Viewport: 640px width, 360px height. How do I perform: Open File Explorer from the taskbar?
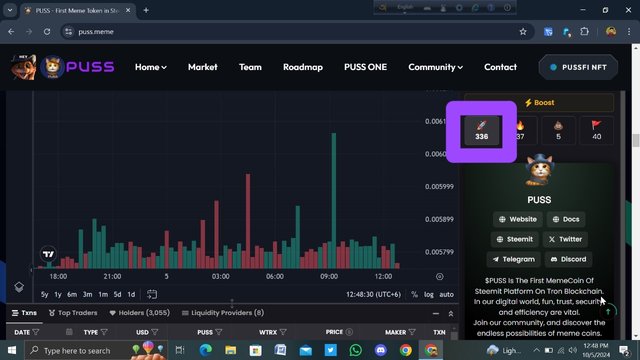(231, 350)
